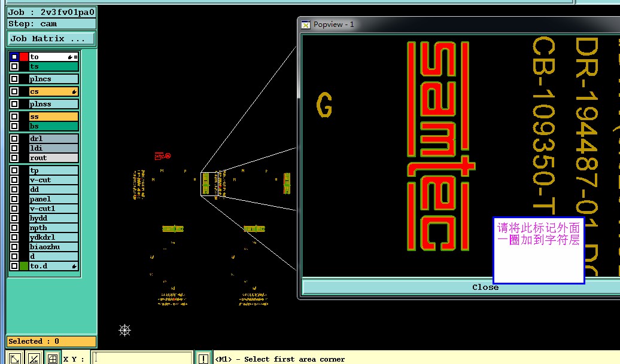Toggle checkbox for layer 'ldi'

[14, 148]
